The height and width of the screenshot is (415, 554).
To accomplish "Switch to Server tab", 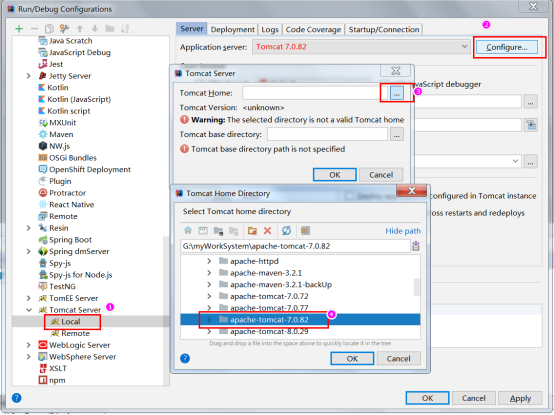I will pos(191,29).
